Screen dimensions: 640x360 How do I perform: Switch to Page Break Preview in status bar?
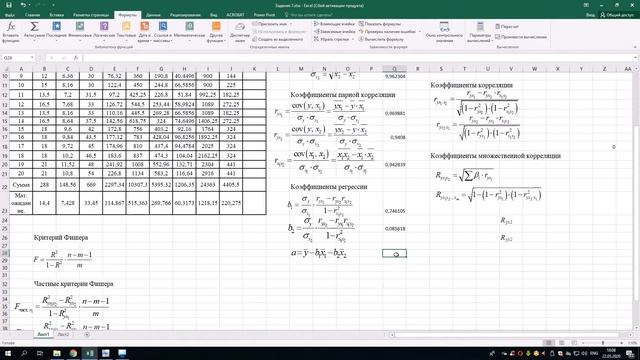(574, 343)
